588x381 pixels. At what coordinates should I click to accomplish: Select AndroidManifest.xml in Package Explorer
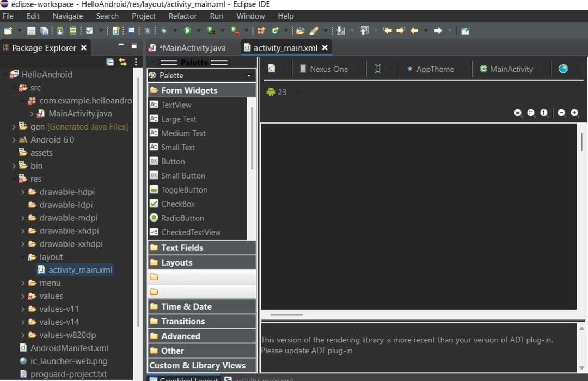64,348
